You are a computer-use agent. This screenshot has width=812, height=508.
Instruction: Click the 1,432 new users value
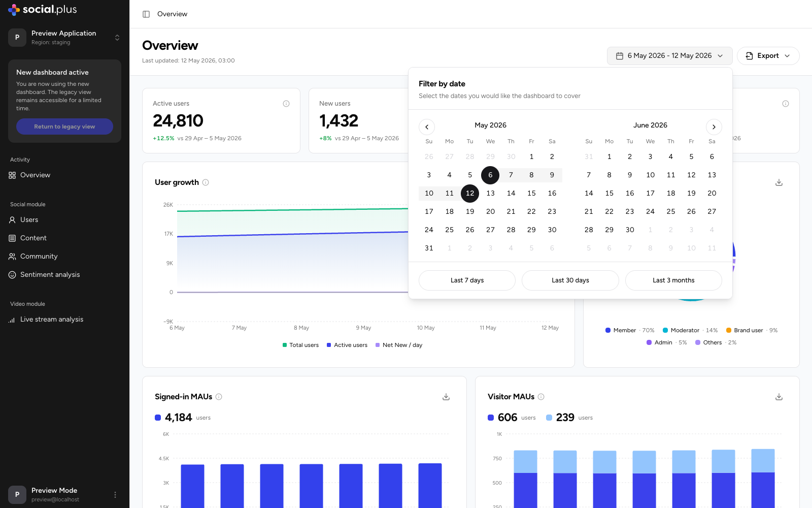coord(339,121)
